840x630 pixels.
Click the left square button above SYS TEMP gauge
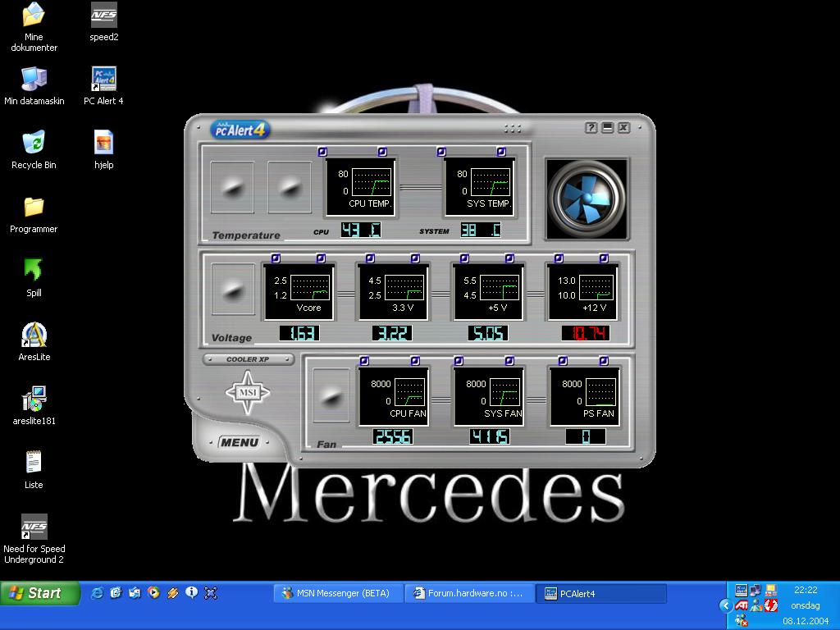point(441,152)
